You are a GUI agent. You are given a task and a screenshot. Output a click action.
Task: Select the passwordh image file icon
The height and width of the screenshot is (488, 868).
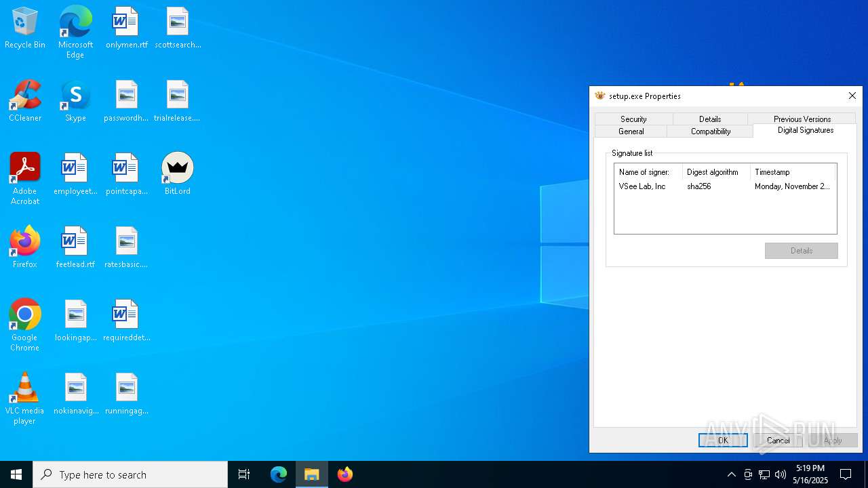(127, 102)
